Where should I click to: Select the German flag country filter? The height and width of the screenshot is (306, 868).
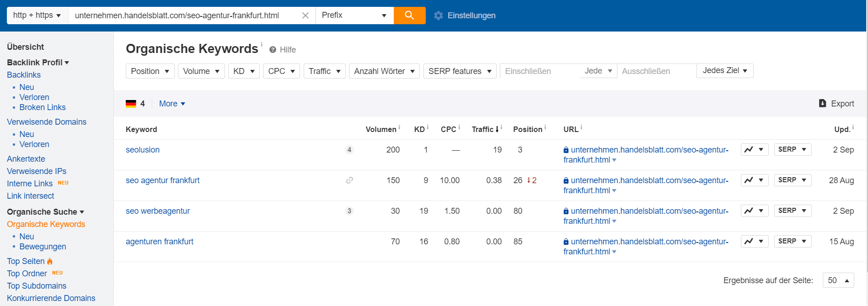(131, 104)
